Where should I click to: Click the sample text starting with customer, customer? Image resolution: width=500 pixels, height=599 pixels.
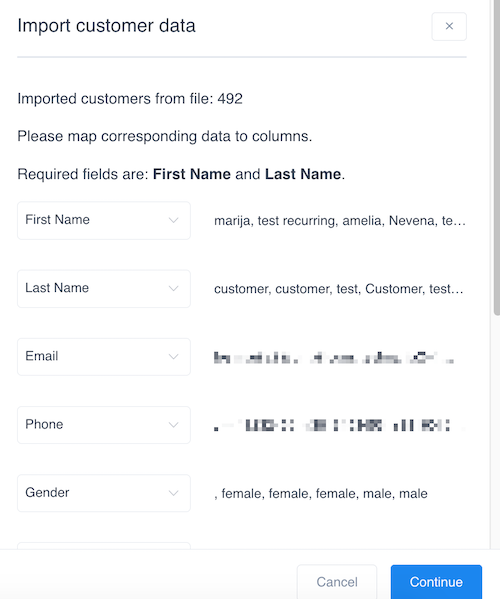338,289
